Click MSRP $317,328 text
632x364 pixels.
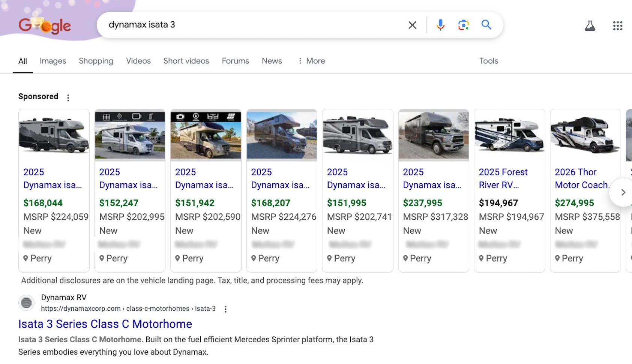coord(435,217)
